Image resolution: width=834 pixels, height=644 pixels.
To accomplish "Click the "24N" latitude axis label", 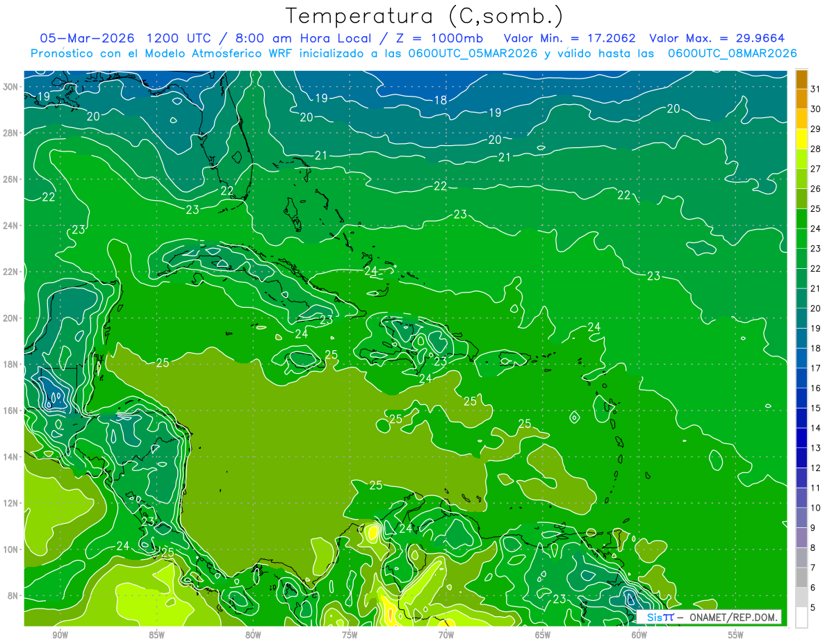I will point(11,226).
